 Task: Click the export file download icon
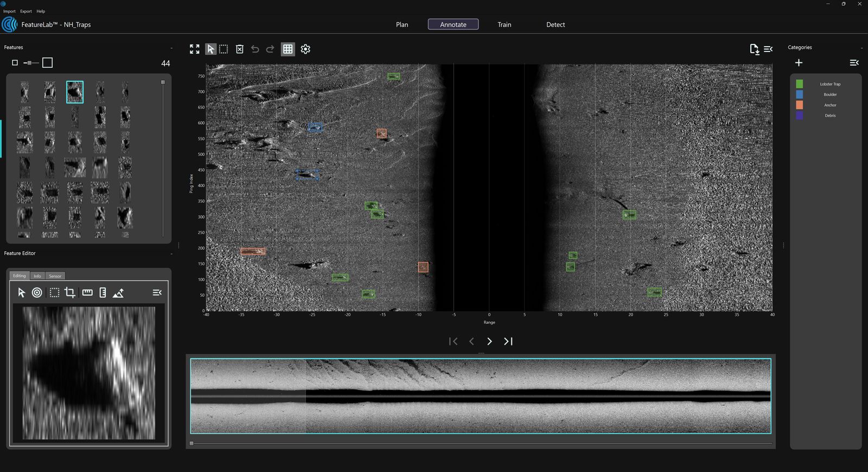754,49
